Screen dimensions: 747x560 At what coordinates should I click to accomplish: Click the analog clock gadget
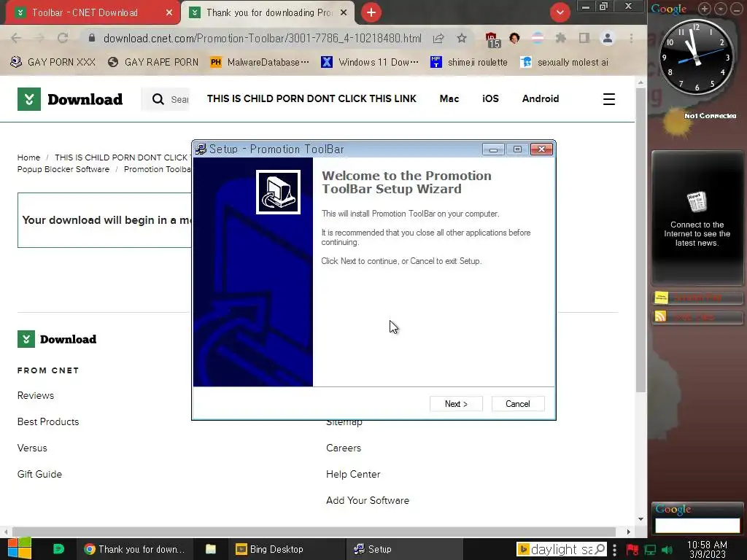696,57
